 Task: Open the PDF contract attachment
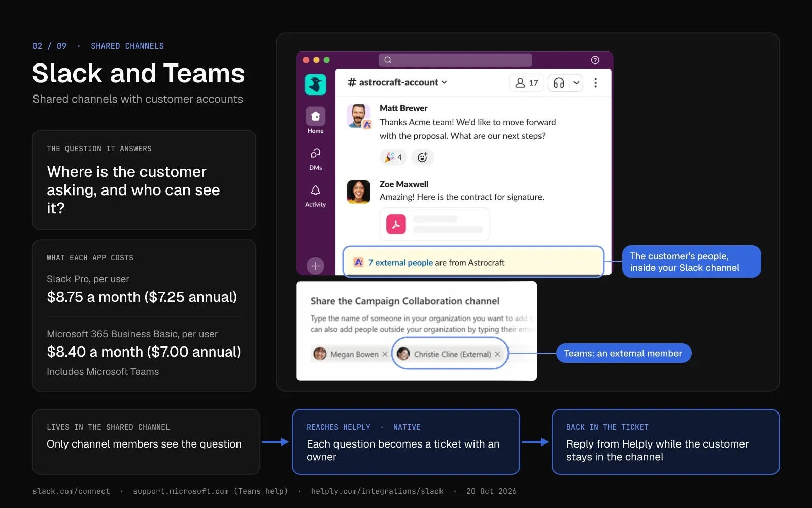tap(435, 224)
